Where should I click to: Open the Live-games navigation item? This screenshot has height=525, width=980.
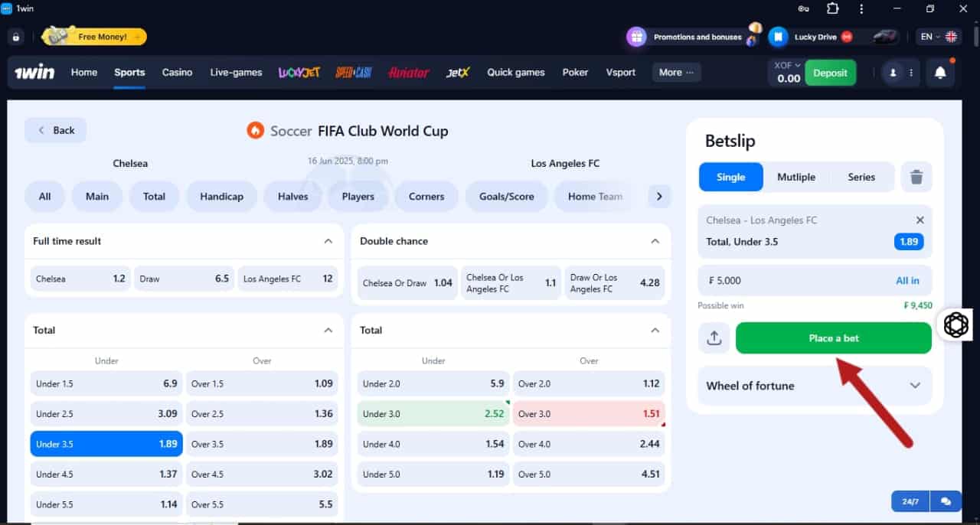tap(236, 73)
